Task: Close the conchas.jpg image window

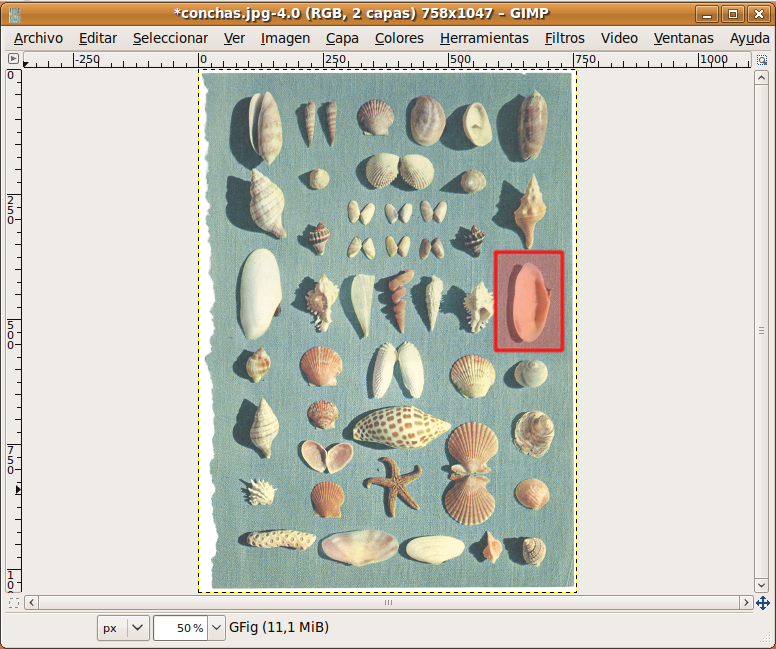Action: (757, 14)
